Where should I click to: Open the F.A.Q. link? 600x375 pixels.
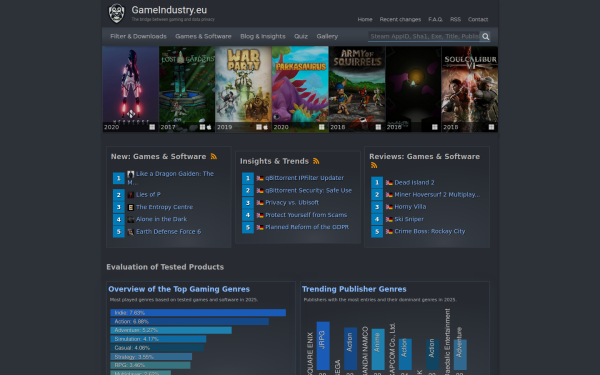coord(435,19)
